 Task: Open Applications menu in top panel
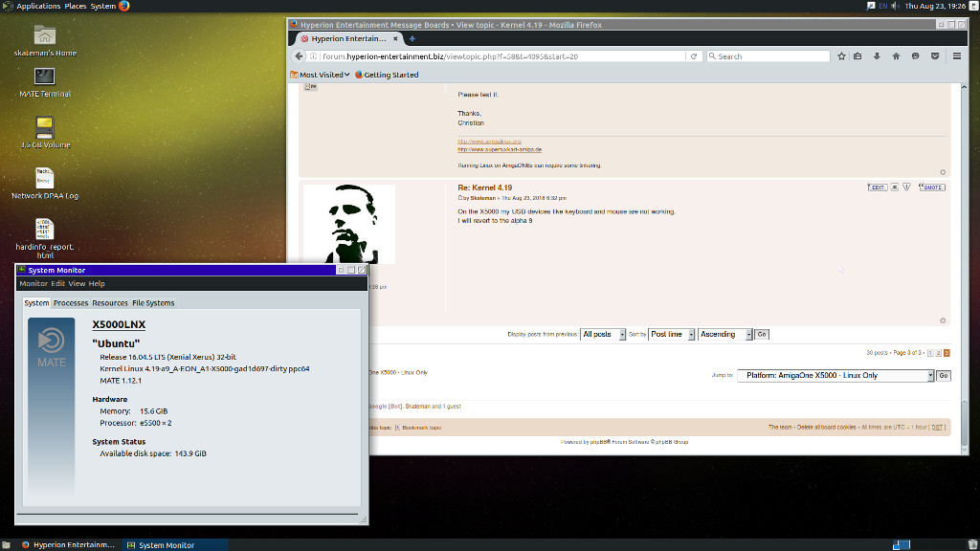click(38, 6)
